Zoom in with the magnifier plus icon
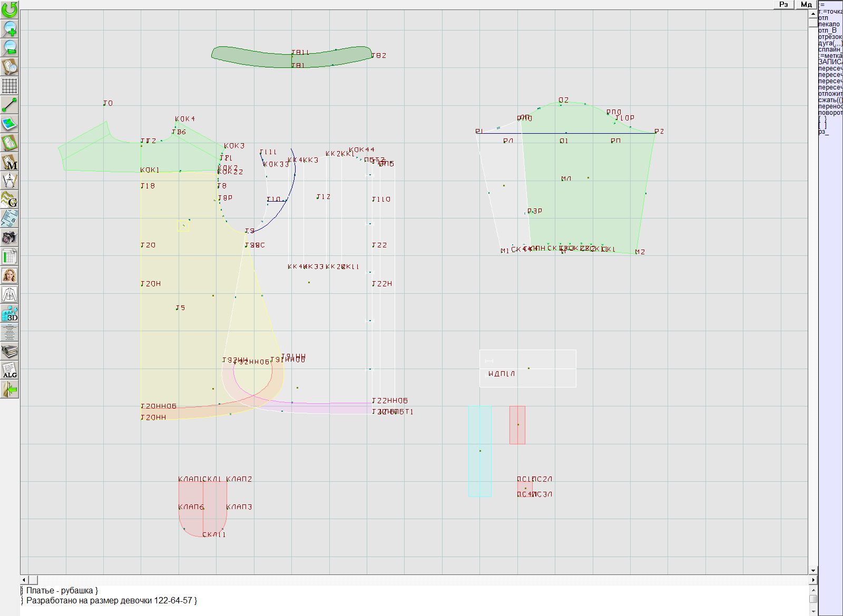843x616 pixels. pyautogui.click(x=9, y=28)
